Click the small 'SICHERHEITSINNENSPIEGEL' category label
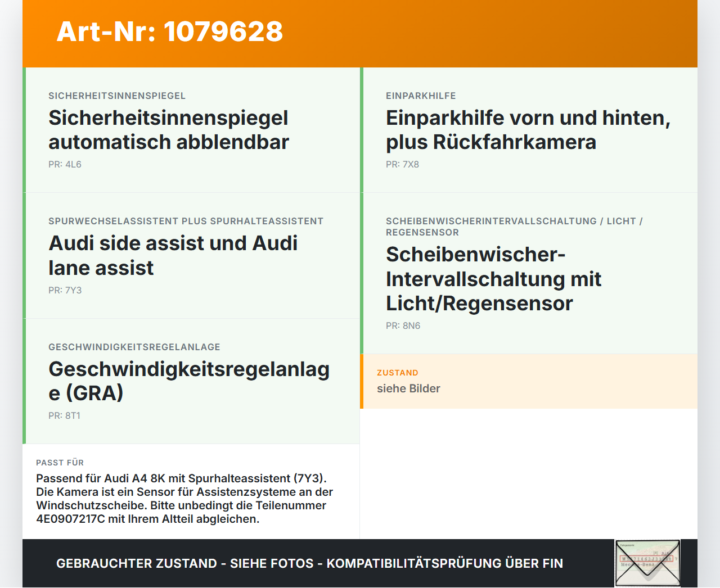This screenshot has height=588, width=720. (x=117, y=96)
